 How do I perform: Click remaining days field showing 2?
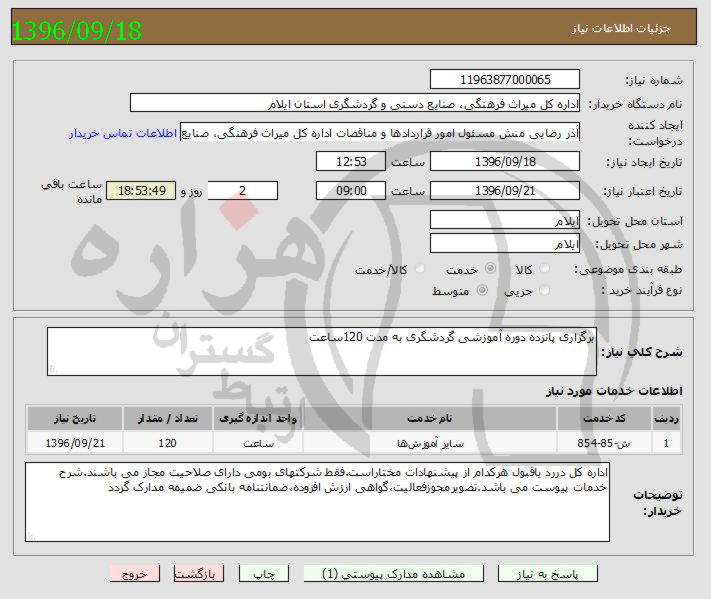(243, 190)
